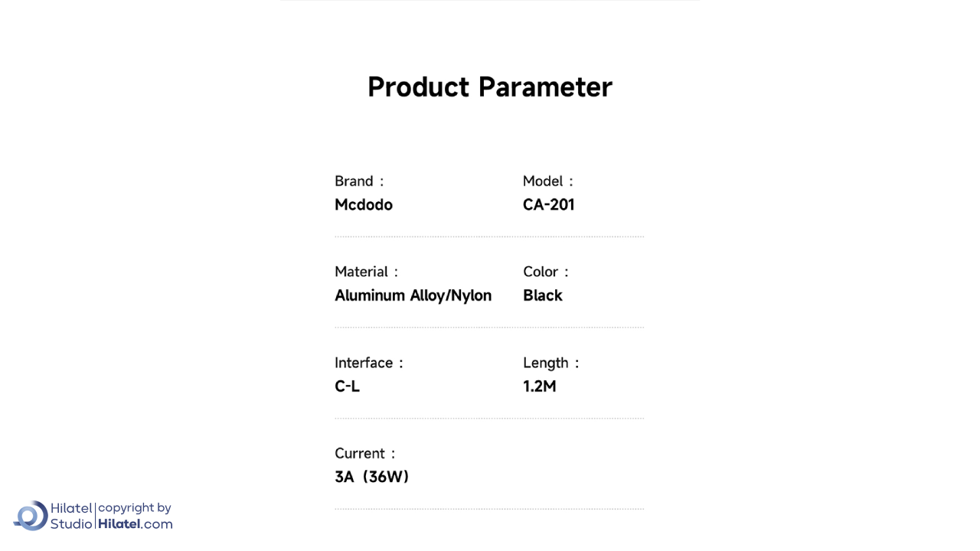Click the "Product Parameter" heading

pyautogui.click(x=490, y=87)
